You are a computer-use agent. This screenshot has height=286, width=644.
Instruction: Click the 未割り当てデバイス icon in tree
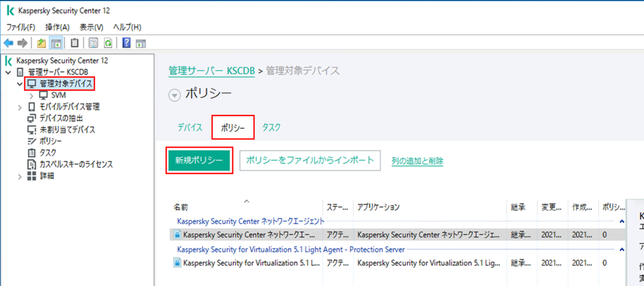[x=31, y=130]
